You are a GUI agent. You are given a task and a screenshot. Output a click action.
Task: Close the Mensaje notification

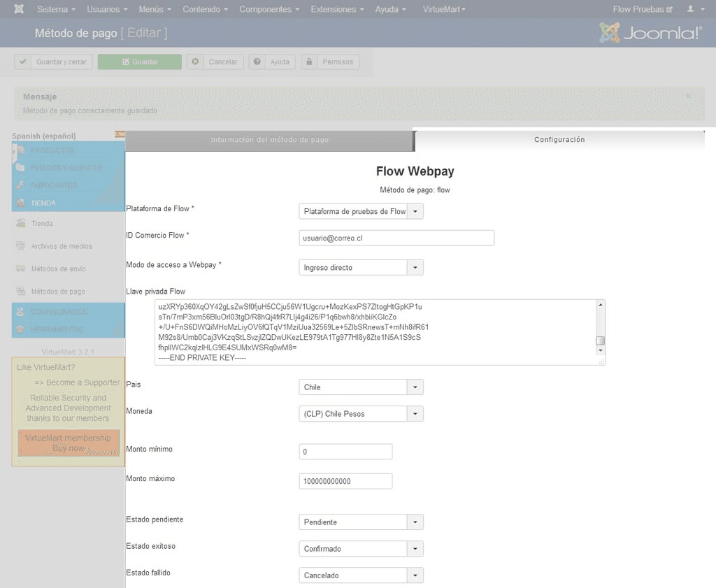pos(688,96)
